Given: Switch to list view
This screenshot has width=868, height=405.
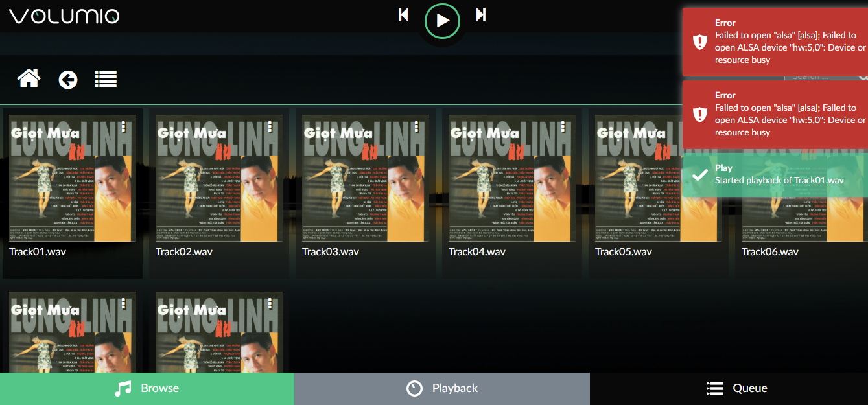Looking at the screenshot, I should [x=106, y=79].
